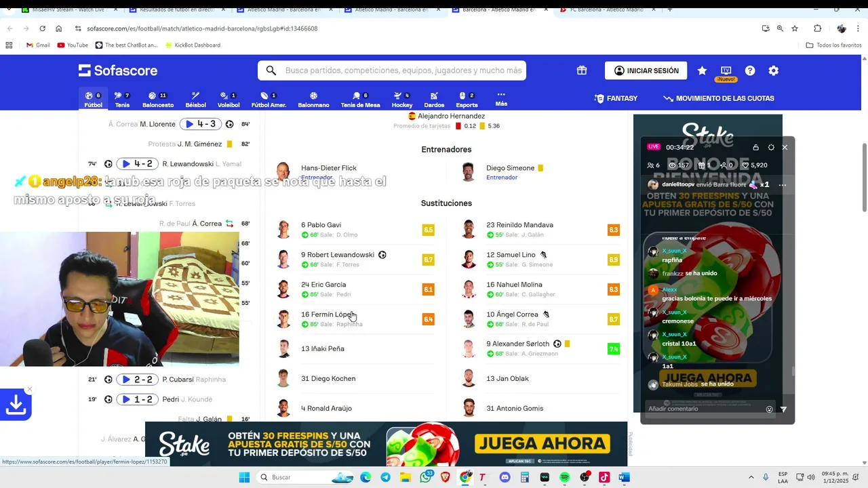Viewport: 868px width, 488px height.
Task: Play the 2-2 goal video highlight
Action: pyautogui.click(x=137, y=380)
